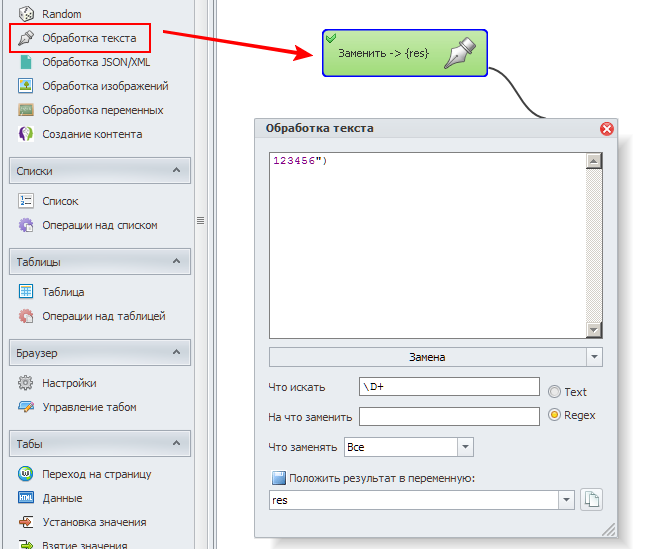Click the Операции над таблицей icon
The width and height of the screenshot is (656, 549).
26,316
